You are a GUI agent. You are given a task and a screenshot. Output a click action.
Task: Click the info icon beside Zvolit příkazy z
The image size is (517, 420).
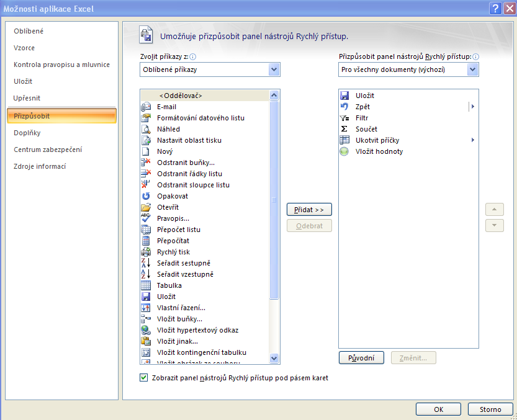[193, 56]
